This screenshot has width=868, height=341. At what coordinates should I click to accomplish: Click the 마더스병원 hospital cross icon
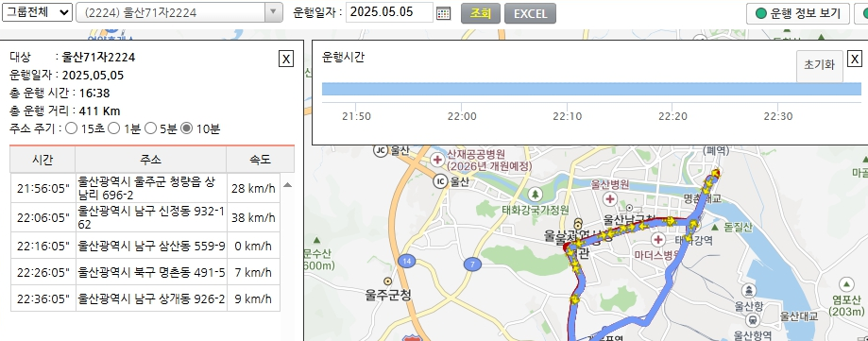[x=658, y=240]
